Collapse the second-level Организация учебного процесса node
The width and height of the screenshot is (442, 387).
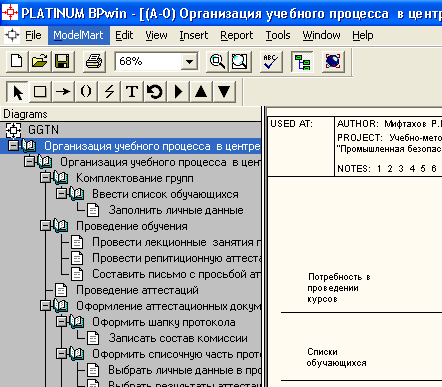[x=29, y=162]
